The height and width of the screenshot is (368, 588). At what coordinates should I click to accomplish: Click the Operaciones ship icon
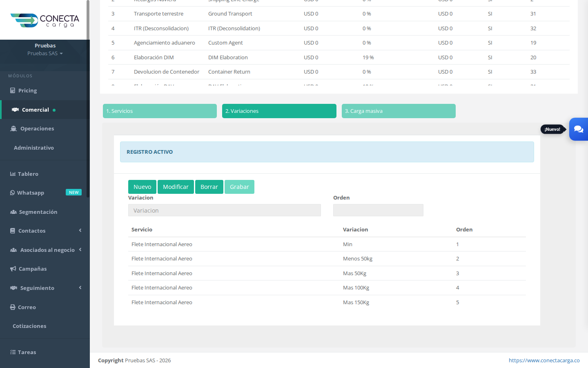coord(13,128)
